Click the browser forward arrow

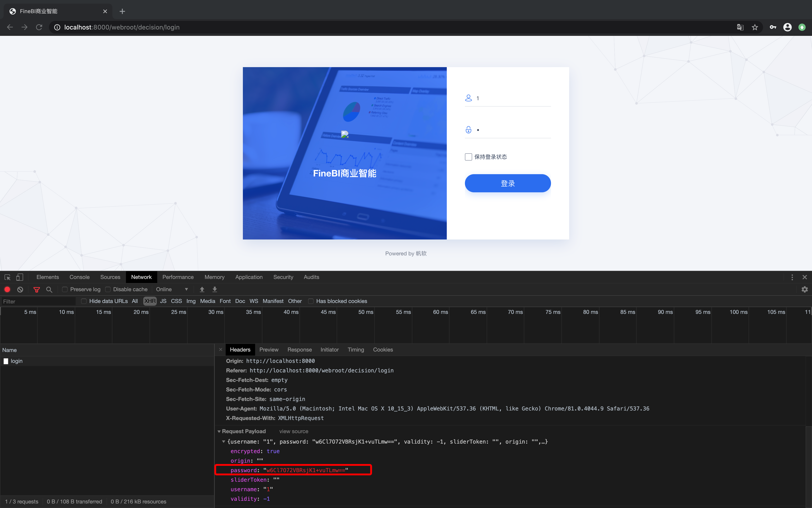click(x=24, y=27)
